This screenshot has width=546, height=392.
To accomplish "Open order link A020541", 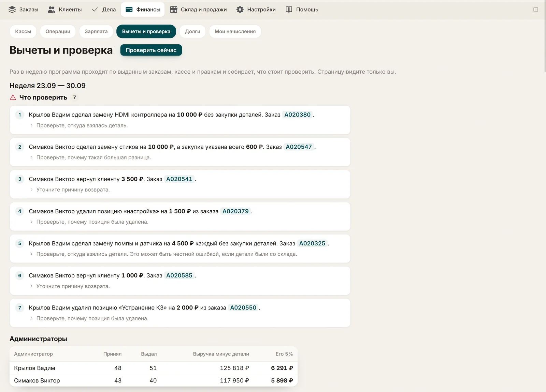I will (x=179, y=179).
